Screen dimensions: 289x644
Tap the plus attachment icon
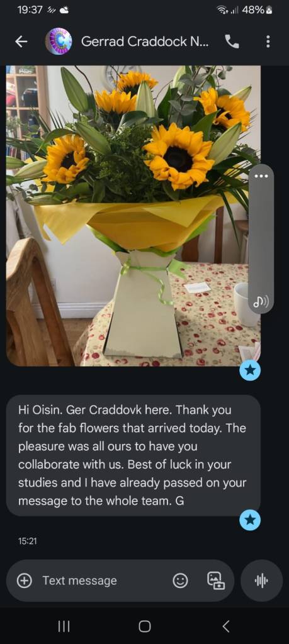(25, 580)
